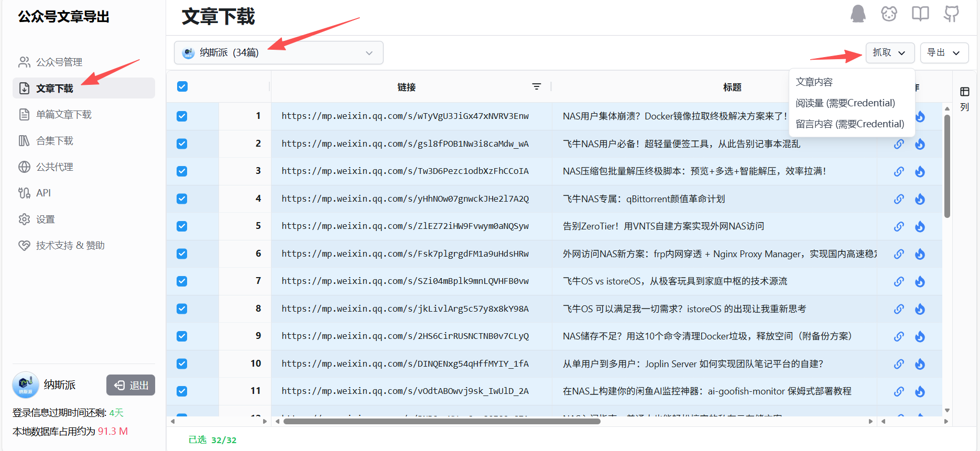The height and width of the screenshot is (451, 980).
Task: Click the 退出 logout button
Action: (130, 386)
